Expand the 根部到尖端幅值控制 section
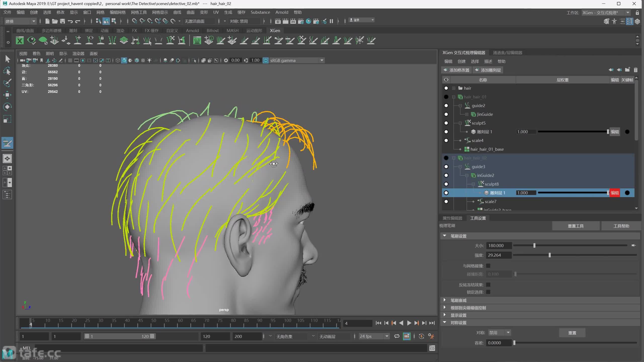Image resolution: width=644 pixels, height=362 pixels. click(x=445, y=307)
